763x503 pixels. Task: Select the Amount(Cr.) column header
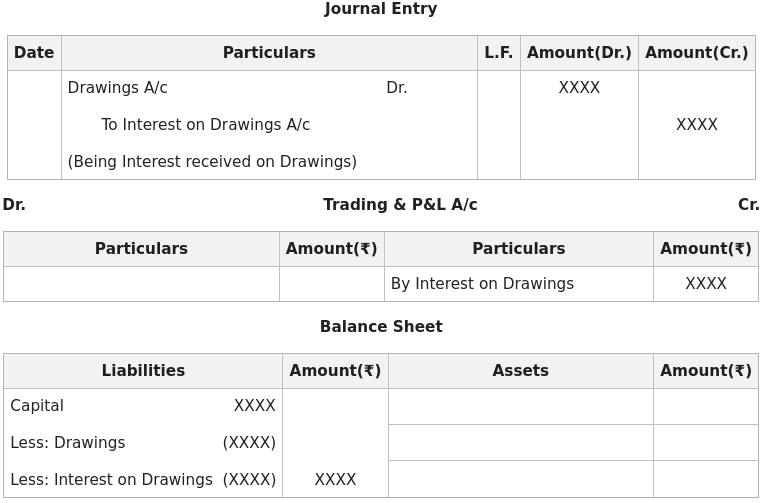click(697, 53)
